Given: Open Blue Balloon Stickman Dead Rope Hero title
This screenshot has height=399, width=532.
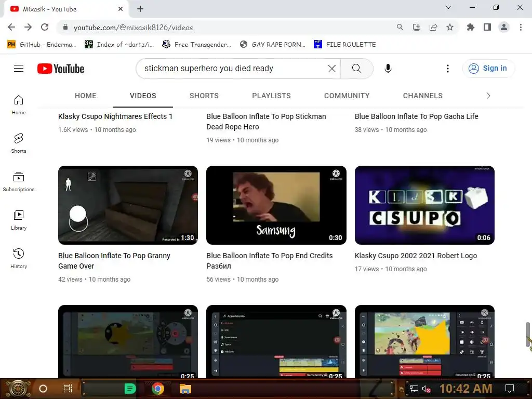Looking at the screenshot, I should [267, 122].
